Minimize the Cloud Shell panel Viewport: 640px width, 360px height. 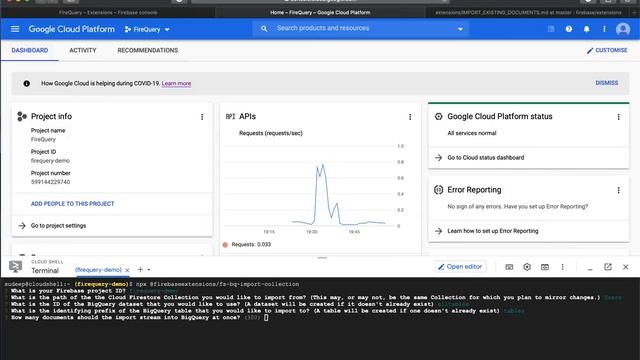(x=590, y=268)
